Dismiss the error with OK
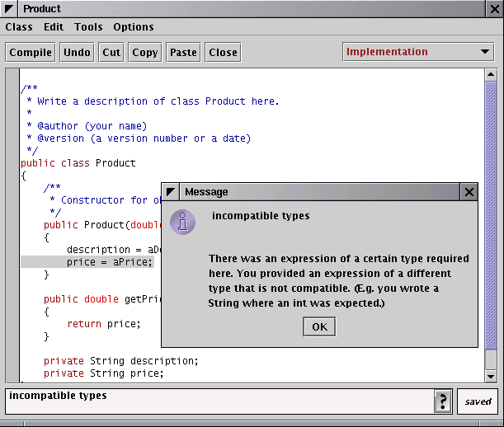Screen dimensions: 504x427 (319, 327)
